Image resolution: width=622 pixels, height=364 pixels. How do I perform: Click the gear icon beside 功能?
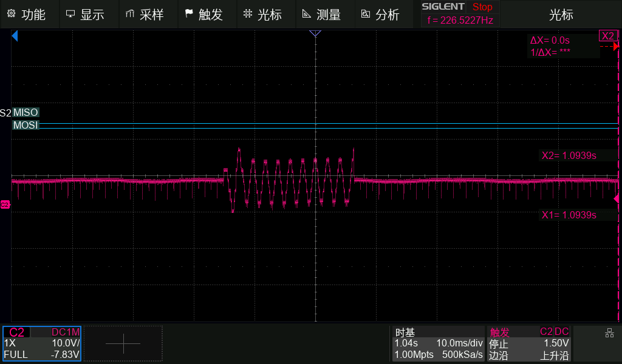point(11,14)
